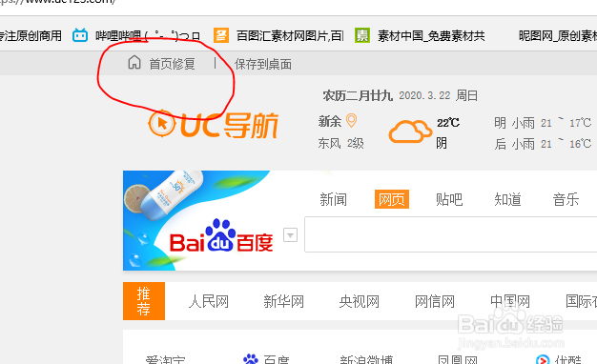Open the 爱淘宝 link
Image resolution: width=597 pixels, height=364 pixels.
click(165, 359)
